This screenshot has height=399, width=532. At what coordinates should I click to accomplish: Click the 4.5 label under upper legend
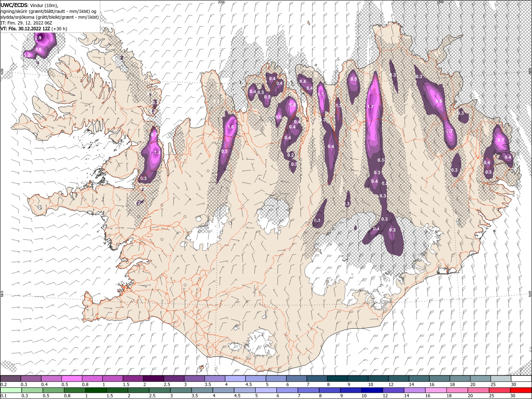249,384
